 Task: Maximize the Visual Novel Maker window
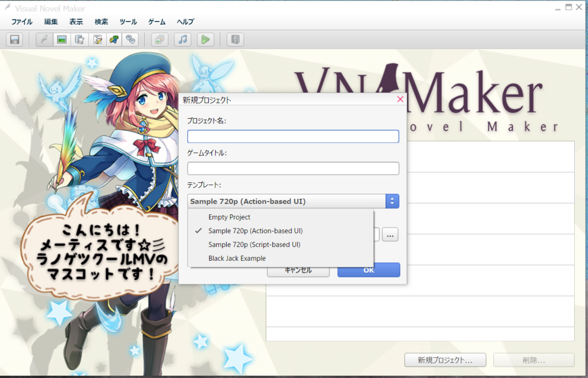569,6
